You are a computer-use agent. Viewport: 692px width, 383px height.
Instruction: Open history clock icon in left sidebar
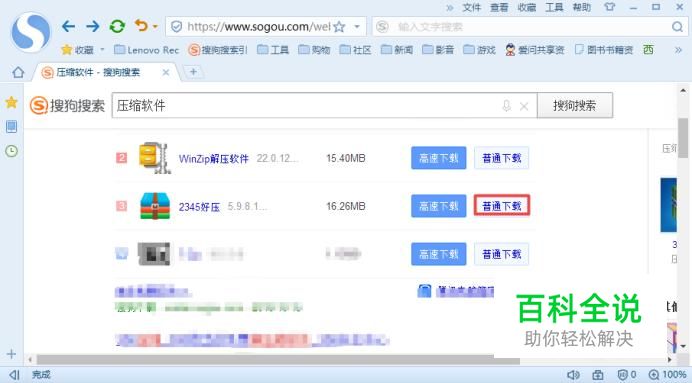11,151
